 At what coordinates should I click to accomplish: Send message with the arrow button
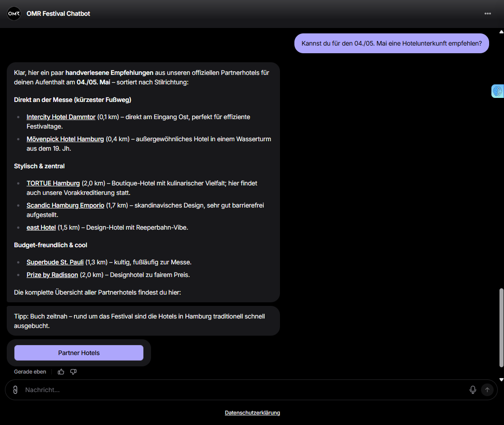coord(487,390)
